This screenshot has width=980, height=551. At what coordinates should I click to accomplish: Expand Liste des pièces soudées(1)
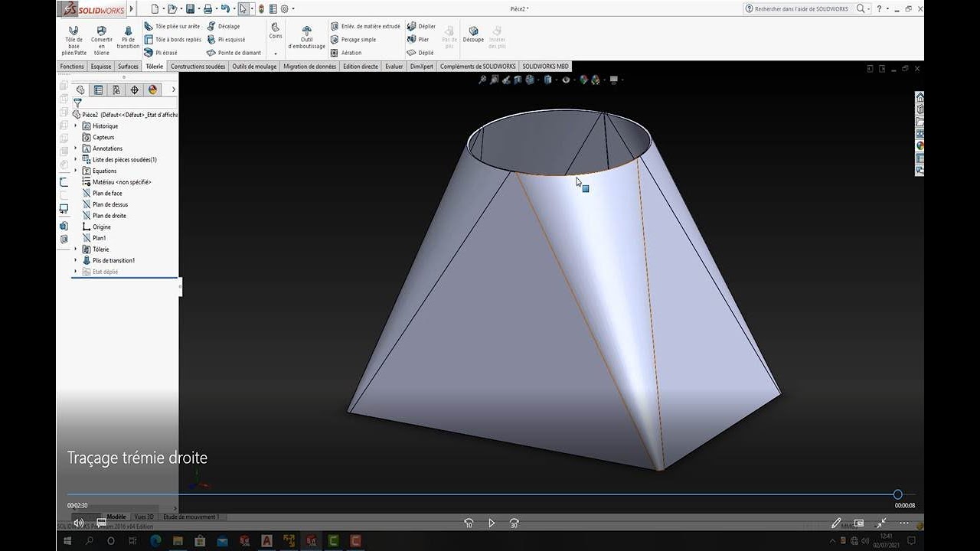pos(76,160)
